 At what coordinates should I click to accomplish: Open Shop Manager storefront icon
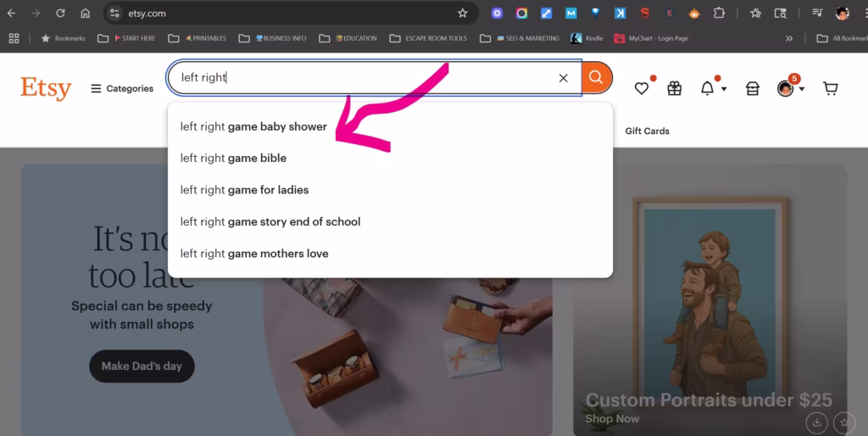[753, 88]
